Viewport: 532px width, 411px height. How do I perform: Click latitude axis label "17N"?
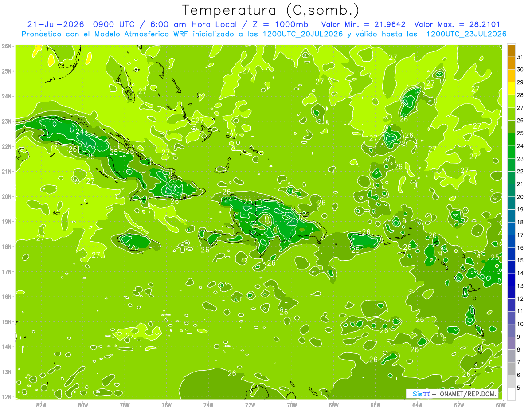[x=7, y=271]
